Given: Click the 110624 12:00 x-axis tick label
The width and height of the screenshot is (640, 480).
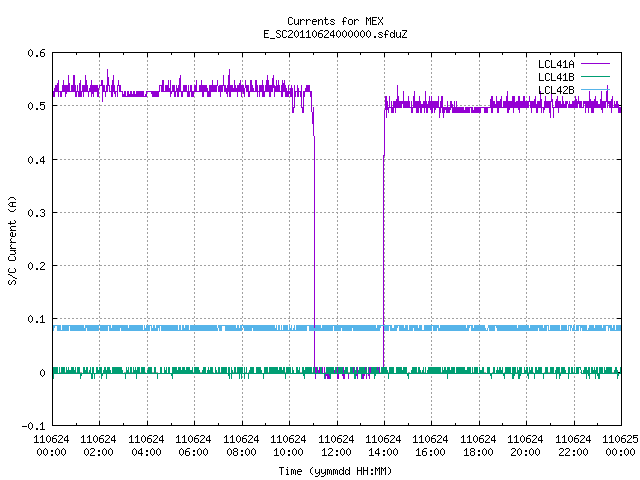Looking at the screenshot, I should 336,446.
